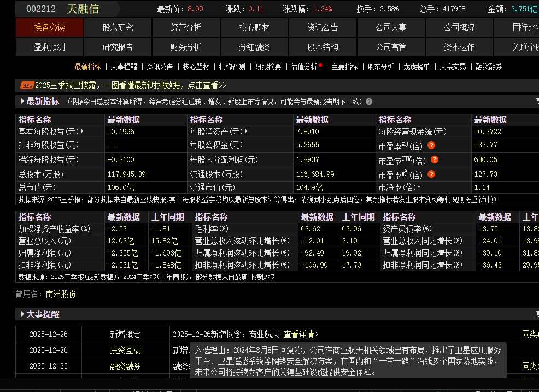Screen dimensions: 539x392
Task: Click 金额 value 3.751亿 in header
Action: pyautogui.click(x=524, y=9)
